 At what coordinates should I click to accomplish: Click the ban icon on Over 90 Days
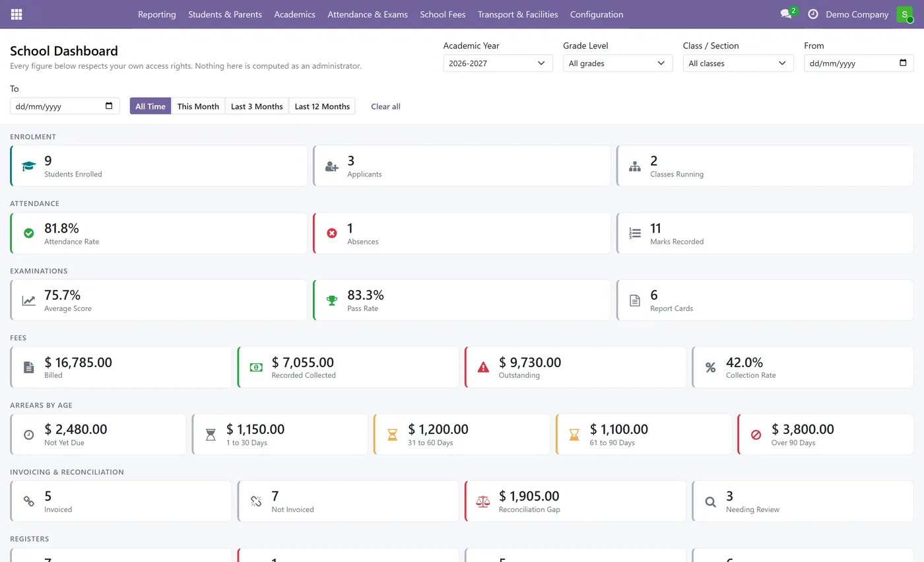click(756, 435)
